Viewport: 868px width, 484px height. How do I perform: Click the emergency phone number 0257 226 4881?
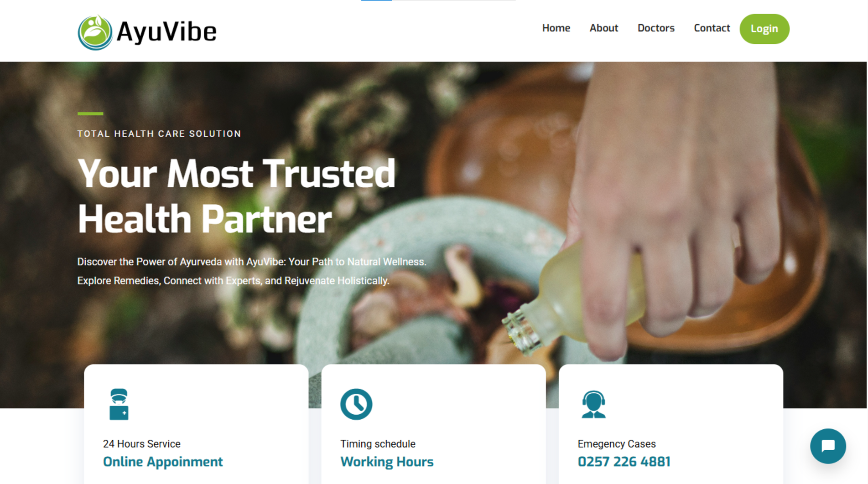(x=624, y=462)
